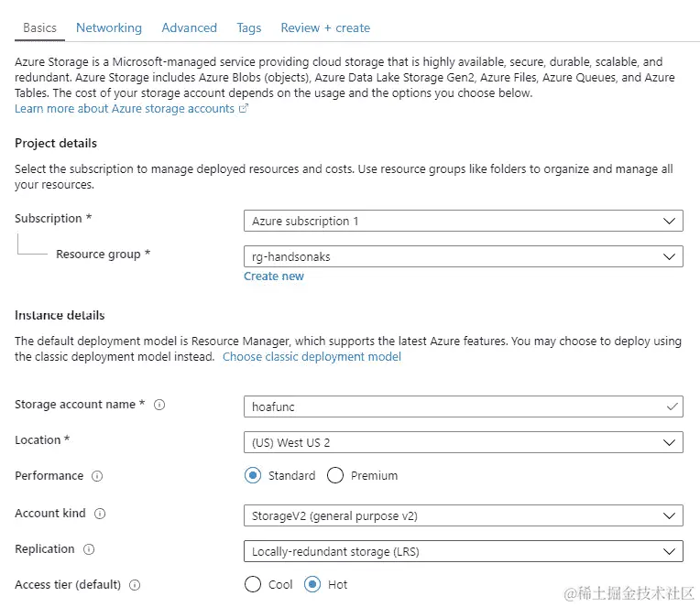Viewport: 700px width, 607px height.
Task: Select Premium performance radio button
Action: click(335, 476)
